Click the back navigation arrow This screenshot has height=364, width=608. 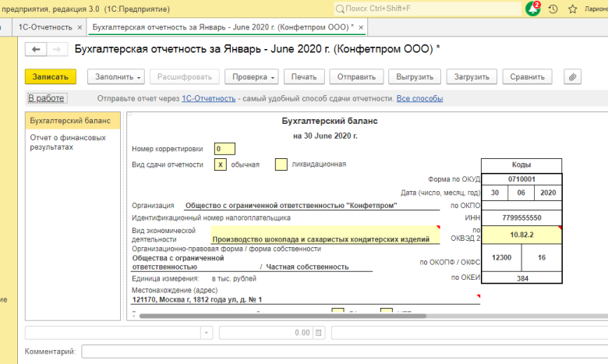(37, 49)
